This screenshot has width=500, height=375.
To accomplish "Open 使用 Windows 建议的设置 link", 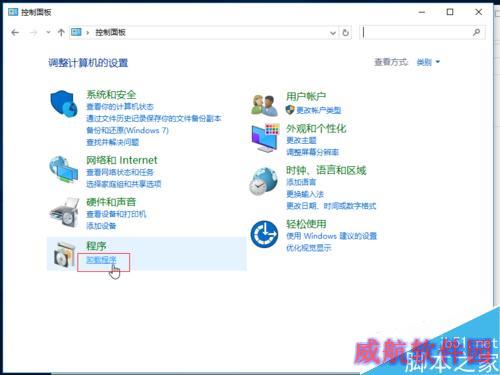I will (331, 236).
